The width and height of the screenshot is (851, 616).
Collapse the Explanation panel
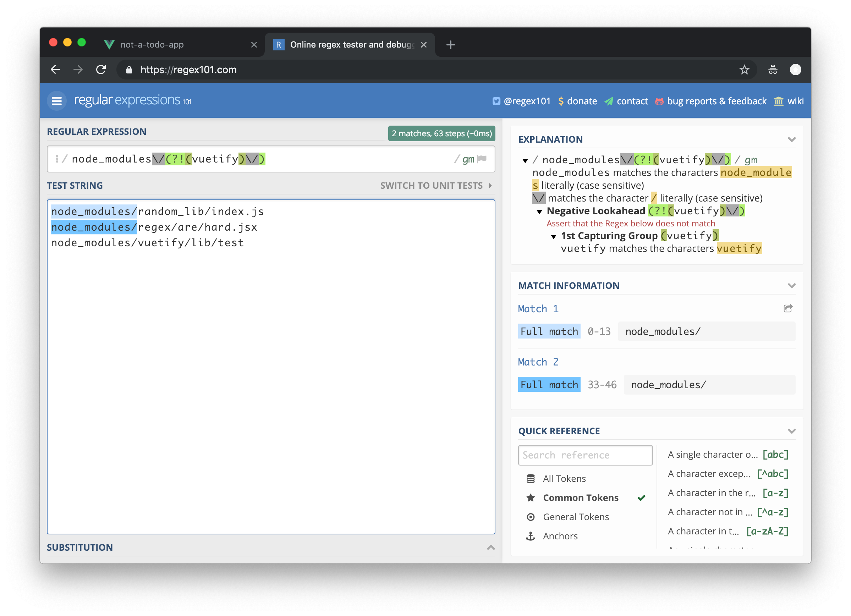(x=791, y=139)
